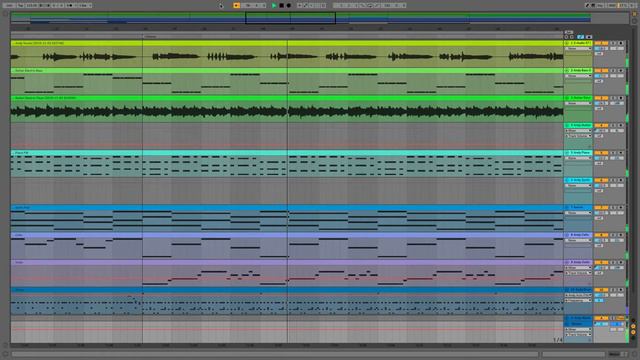Select track 6 cyan title header
This screenshot has width=640, height=360.
click(x=578, y=180)
